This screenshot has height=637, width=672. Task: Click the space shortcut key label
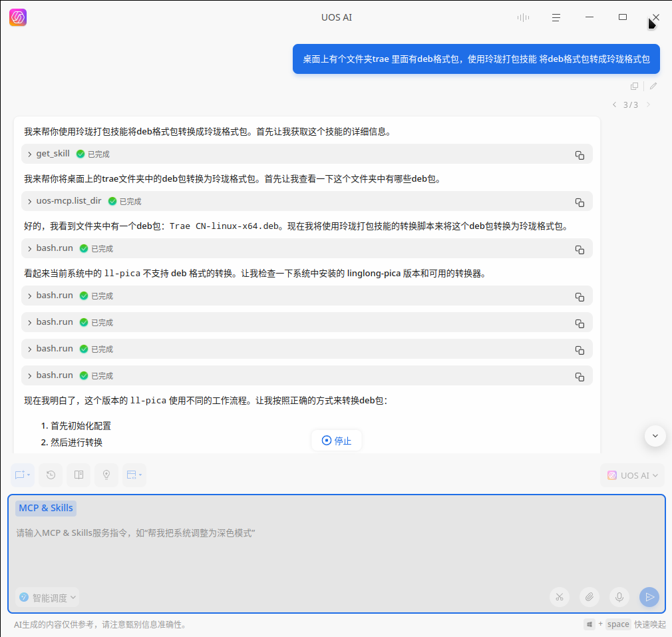tap(618, 624)
